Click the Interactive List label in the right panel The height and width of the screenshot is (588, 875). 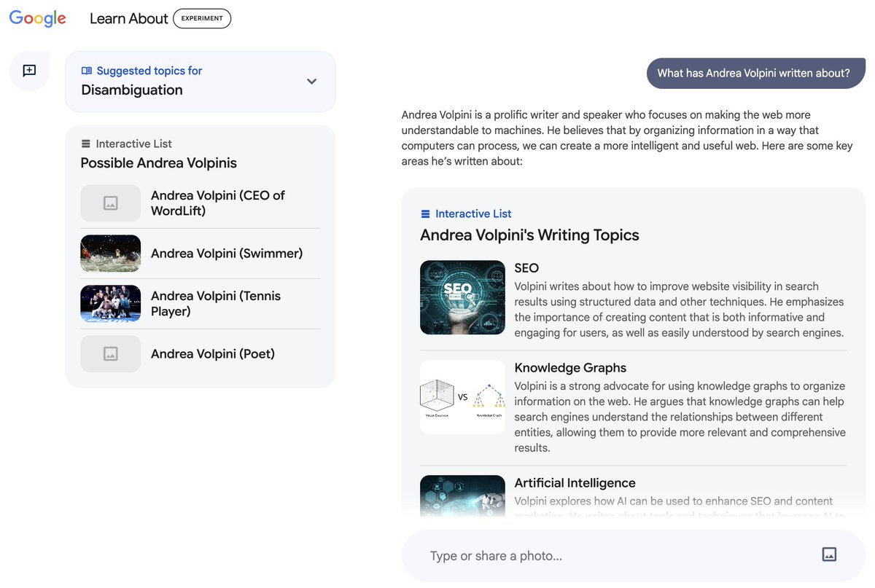pos(473,213)
